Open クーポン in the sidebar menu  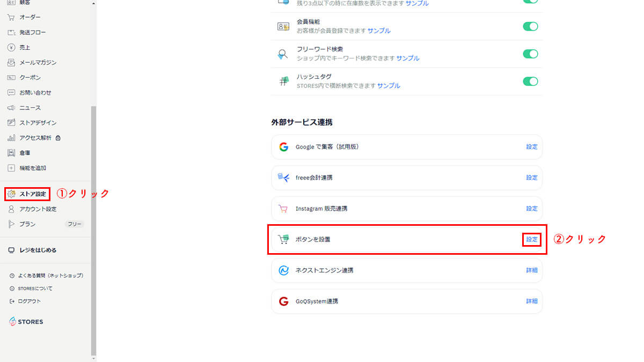[x=30, y=77]
